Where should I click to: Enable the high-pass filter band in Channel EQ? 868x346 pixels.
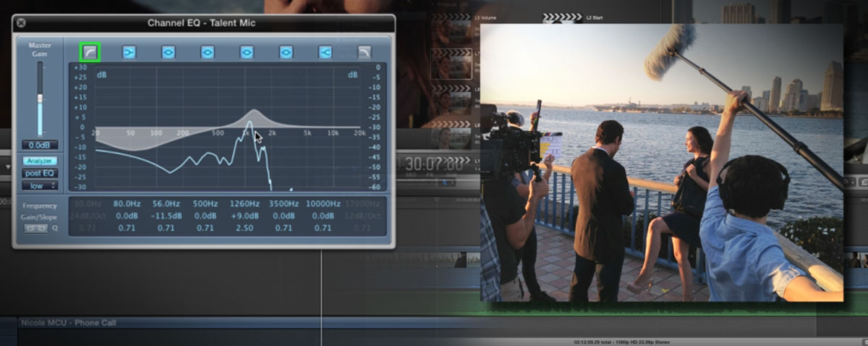[90, 51]
